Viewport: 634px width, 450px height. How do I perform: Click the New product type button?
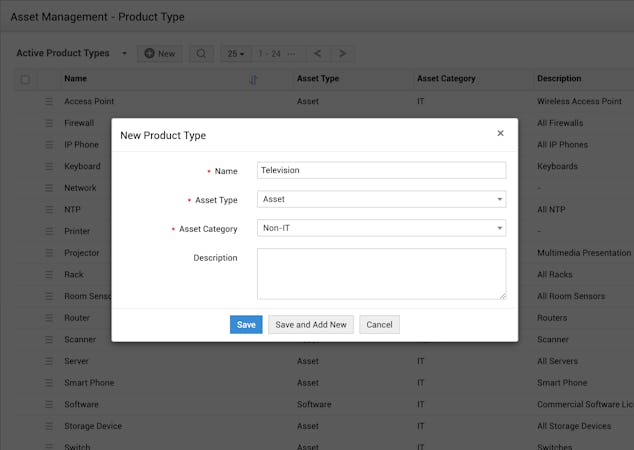(x=159, y=53)
